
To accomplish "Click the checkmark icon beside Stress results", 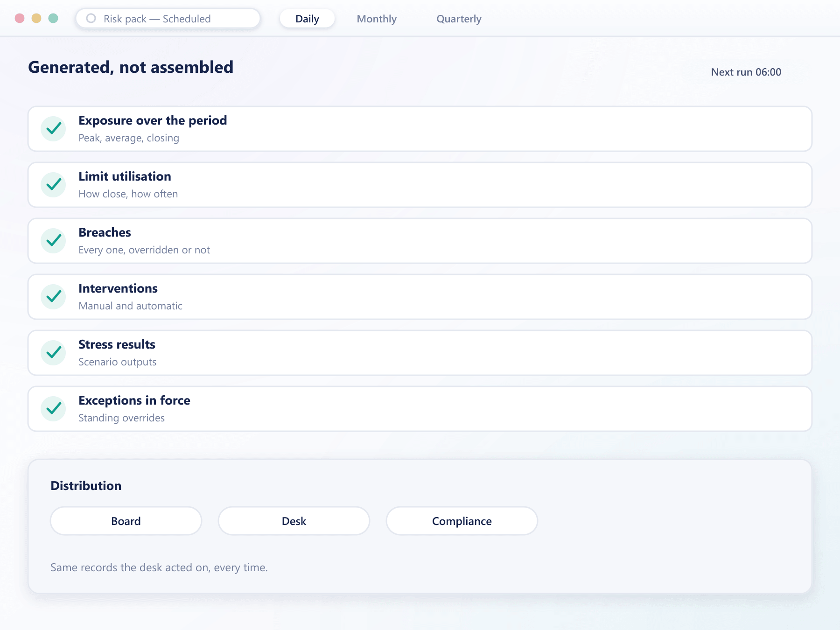I will tap(54, 353).
